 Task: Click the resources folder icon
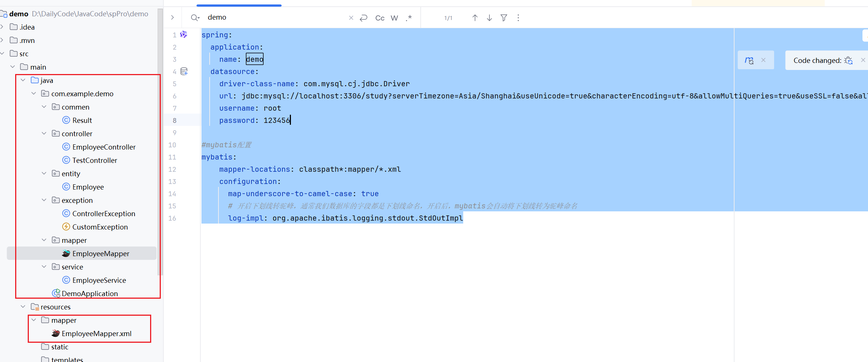coord(35,306)
